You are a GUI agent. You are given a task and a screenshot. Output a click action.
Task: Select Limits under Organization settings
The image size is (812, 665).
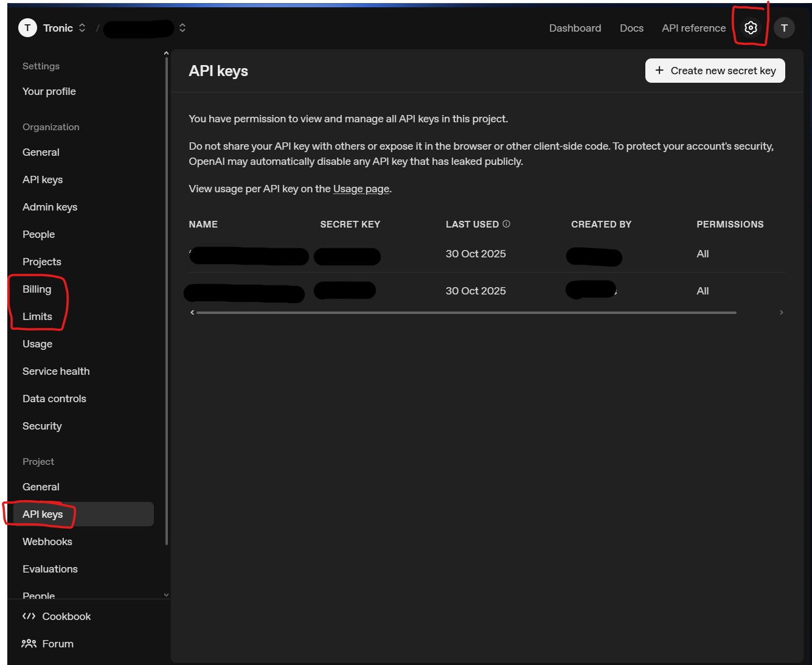pos(37,316)
